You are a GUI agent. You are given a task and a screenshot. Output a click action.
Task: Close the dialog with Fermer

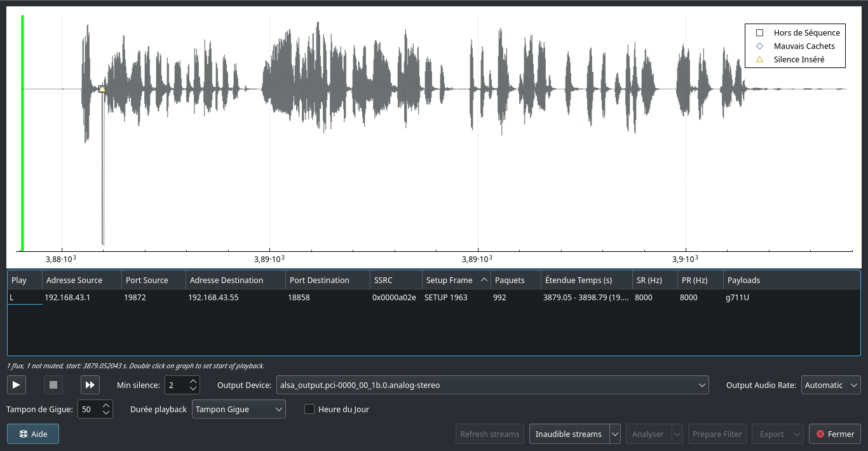click(x=835, y=434)
